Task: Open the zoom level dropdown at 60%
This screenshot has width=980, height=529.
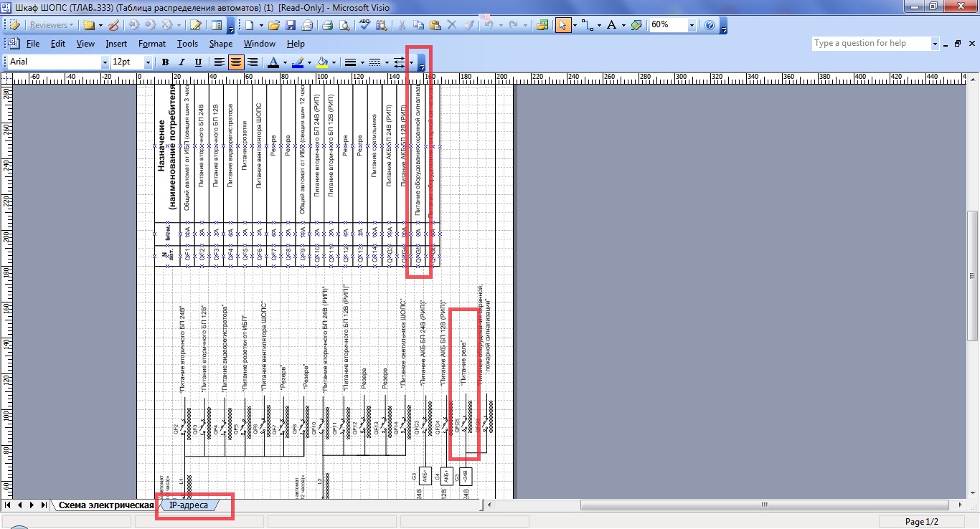Action: coord(692,25)
